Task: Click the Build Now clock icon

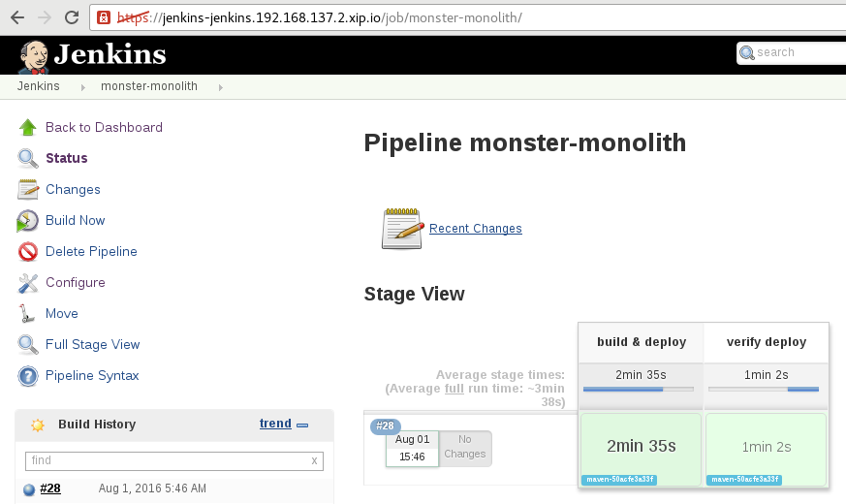Action: [28, 221]
